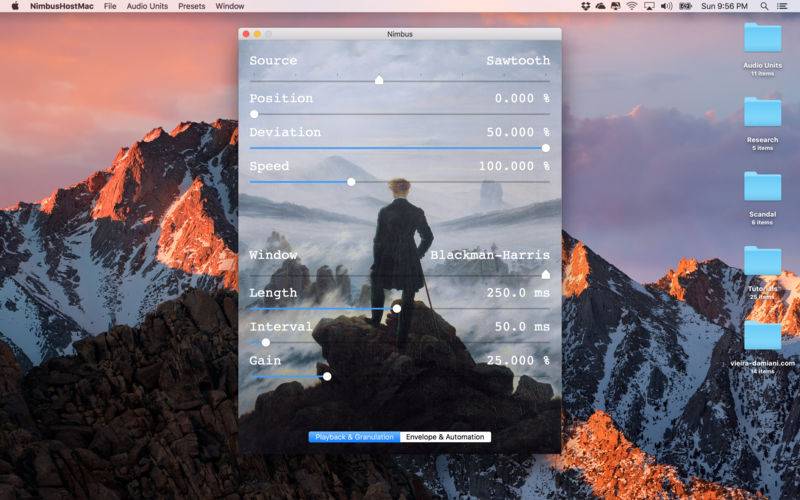This screenshot has width=800, height=500.
Task: Click the Source label
Action: click(x=273, y=61)
